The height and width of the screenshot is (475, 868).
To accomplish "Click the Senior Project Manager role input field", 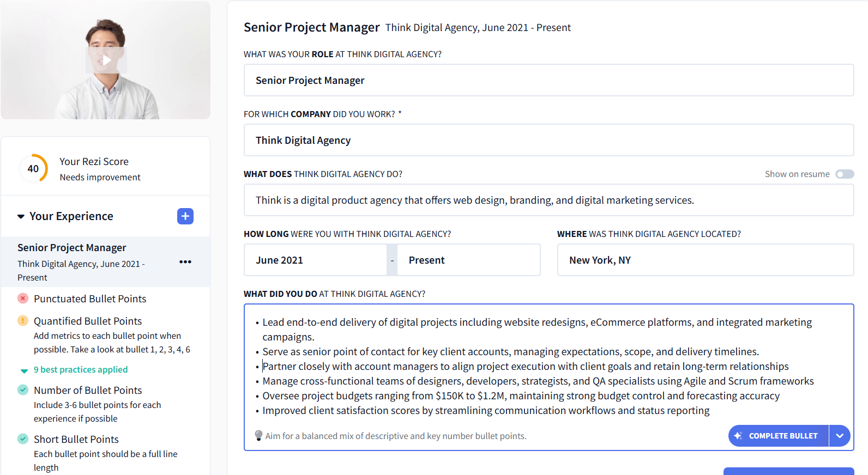I will tap(548, 80).
